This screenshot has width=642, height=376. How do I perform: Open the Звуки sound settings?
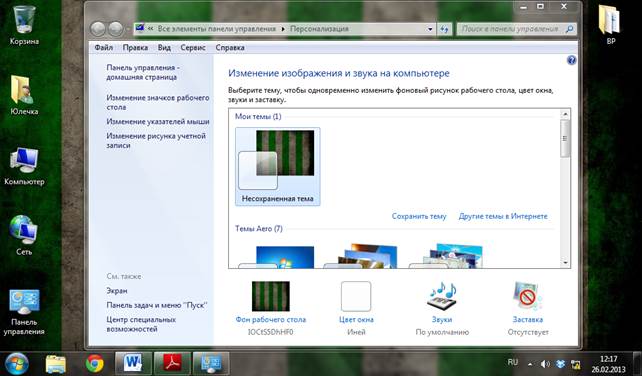click(442, 308)
